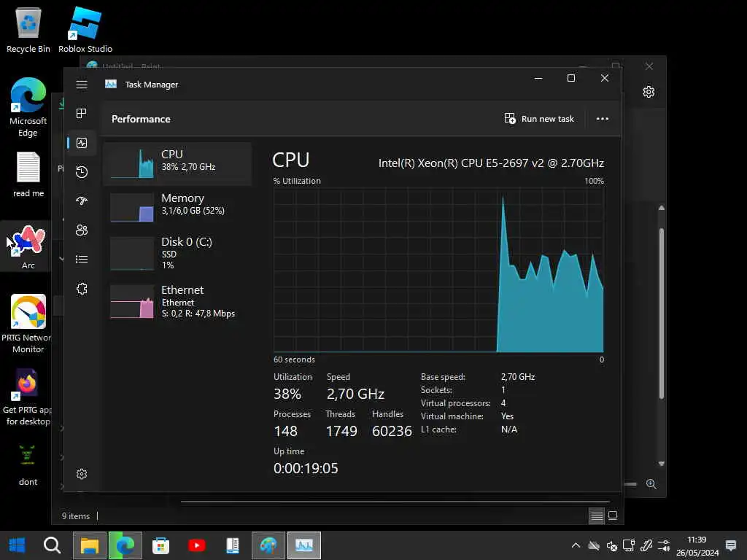This screenshot has width=747, height=560.
Task: Click the Up time value 0:00:19:05
Action: [306, 469]
